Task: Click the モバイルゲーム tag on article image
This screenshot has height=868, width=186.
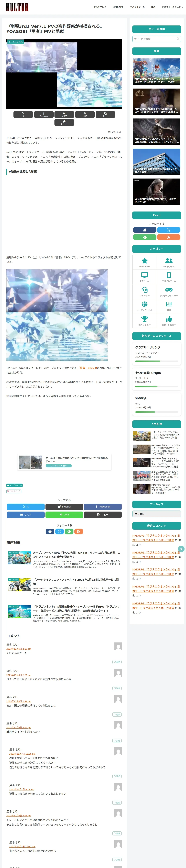Action: point(15,42)
